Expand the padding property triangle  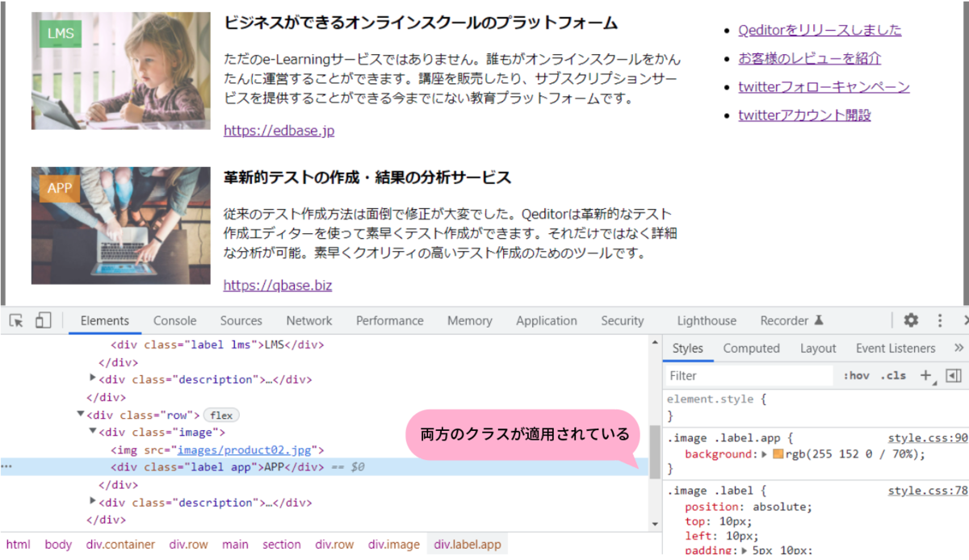(745, 551)
